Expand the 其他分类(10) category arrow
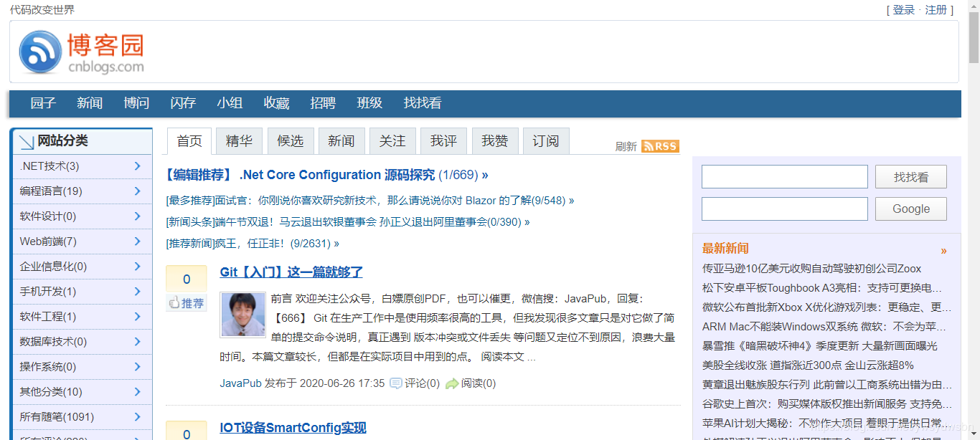This screenshot has width=980, height=440. 137,392
